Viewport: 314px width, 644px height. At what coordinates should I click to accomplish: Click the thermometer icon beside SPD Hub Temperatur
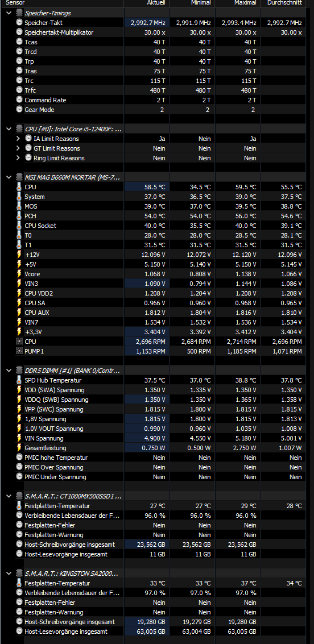tap(19, 380)
